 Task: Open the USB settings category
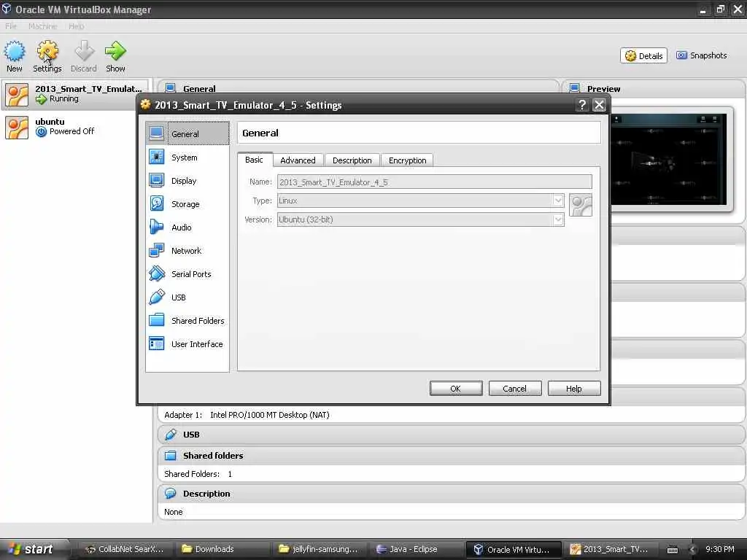(187, 297)
